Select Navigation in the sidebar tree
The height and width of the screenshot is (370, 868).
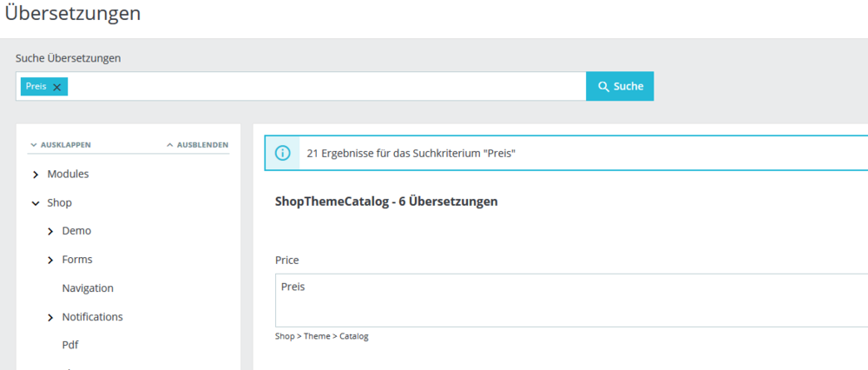click(88, 288)
